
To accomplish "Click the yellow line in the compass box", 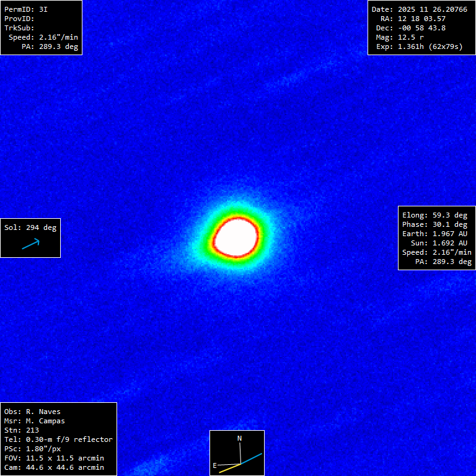I will [229, 468].
